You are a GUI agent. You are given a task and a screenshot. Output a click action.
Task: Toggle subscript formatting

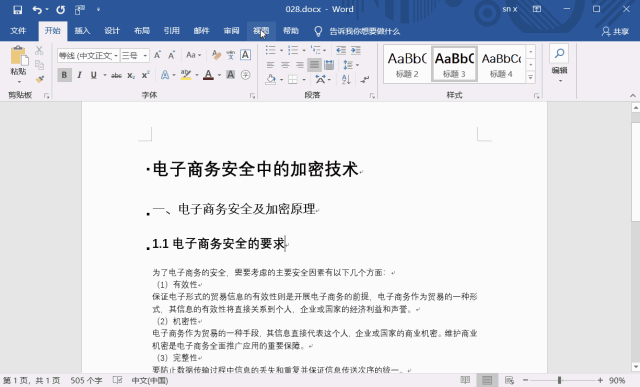click(x=131, y=75)
